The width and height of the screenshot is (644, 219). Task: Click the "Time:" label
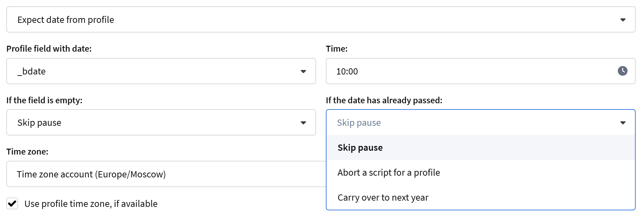[337, 49]
